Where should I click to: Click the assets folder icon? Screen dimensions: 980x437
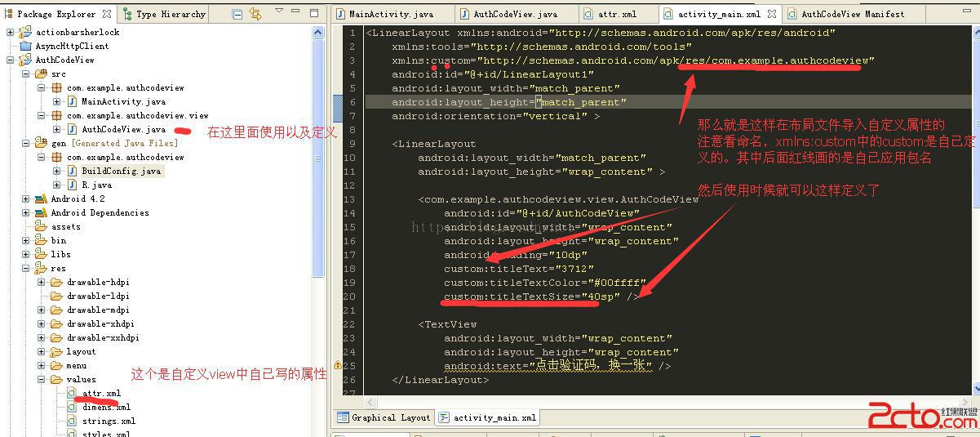(41, 226)
